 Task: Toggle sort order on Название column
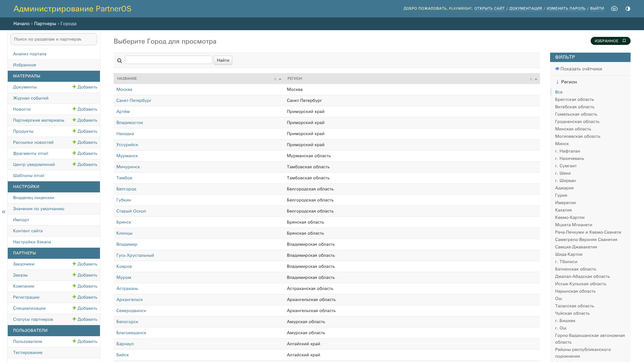pyautogui.click(x=280, y=79)
